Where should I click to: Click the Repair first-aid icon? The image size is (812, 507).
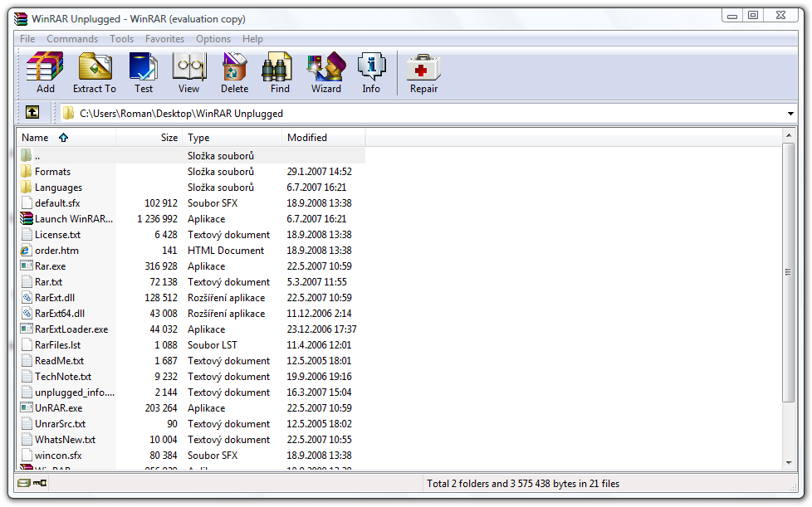pyautogui.click(x=423, y=72)
